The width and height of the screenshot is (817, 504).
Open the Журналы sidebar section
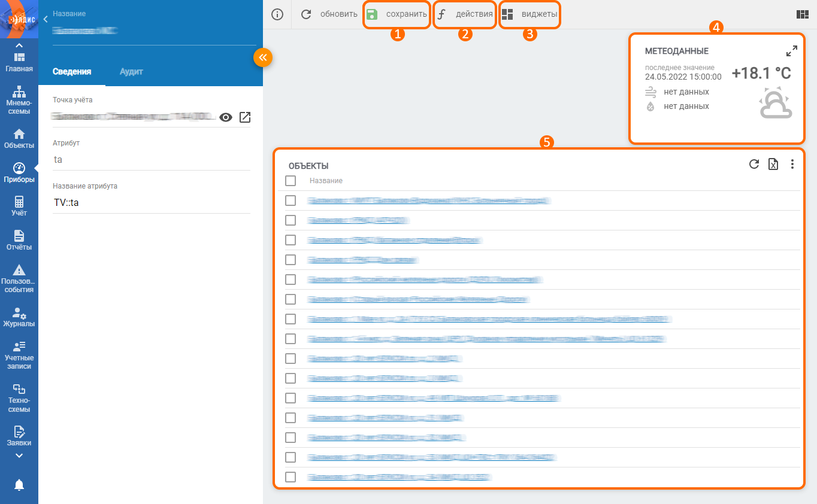tap(19, 317)
